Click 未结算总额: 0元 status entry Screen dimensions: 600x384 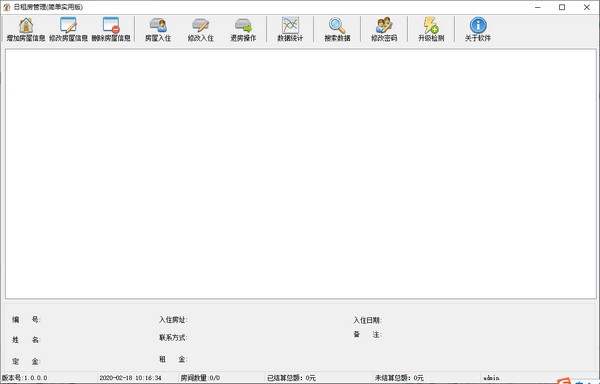pos(399,378)
